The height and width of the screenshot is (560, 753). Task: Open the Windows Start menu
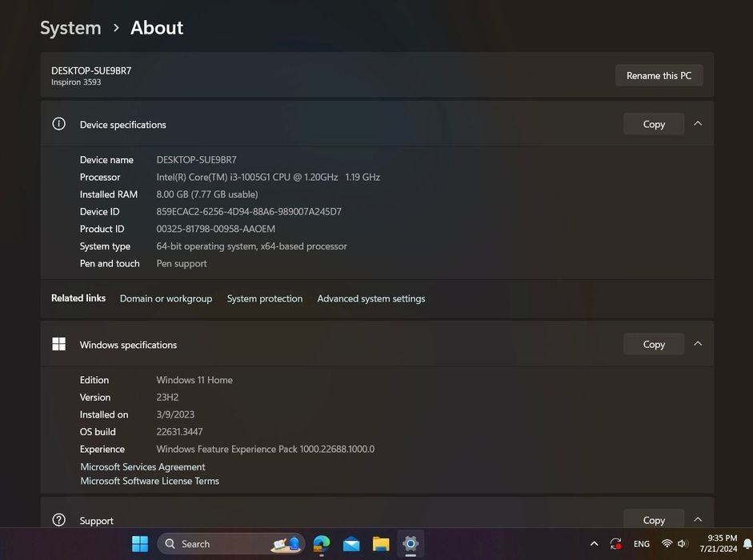[140, 544]
